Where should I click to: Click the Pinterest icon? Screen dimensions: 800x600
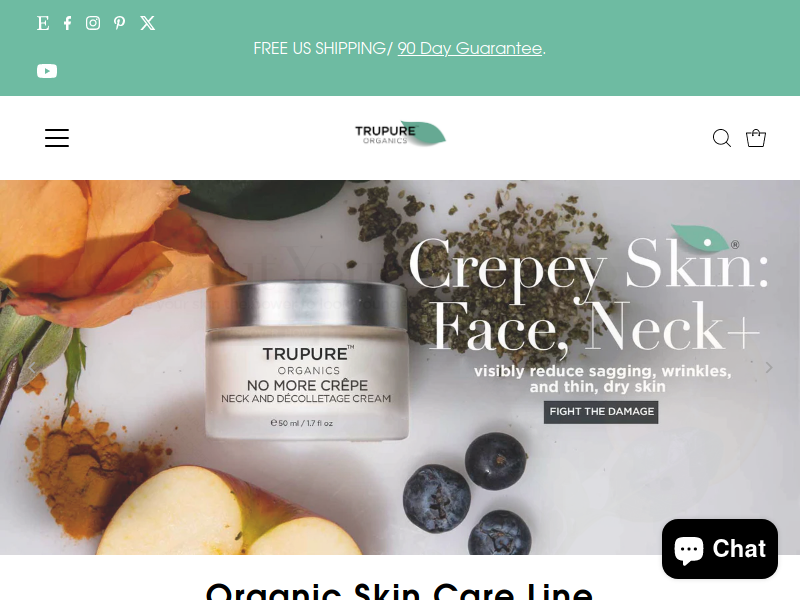coord(119,23)
